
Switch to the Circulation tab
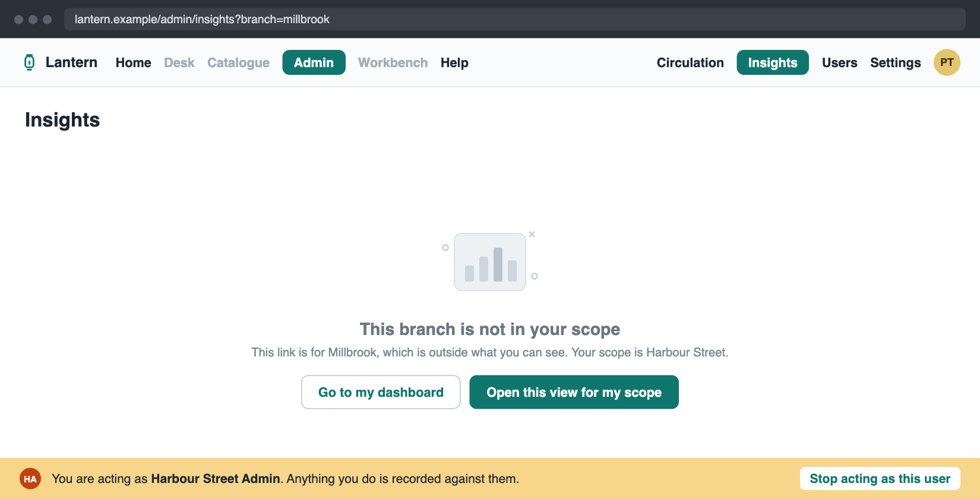(x=690, y=62)
